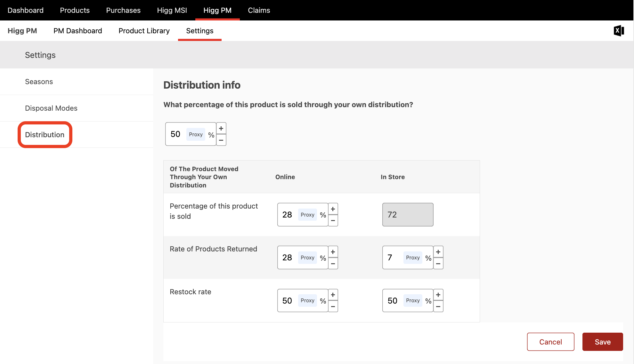Edit Online returned rate field
This screenshot has width=634, height=364.
tap(303, 257)
